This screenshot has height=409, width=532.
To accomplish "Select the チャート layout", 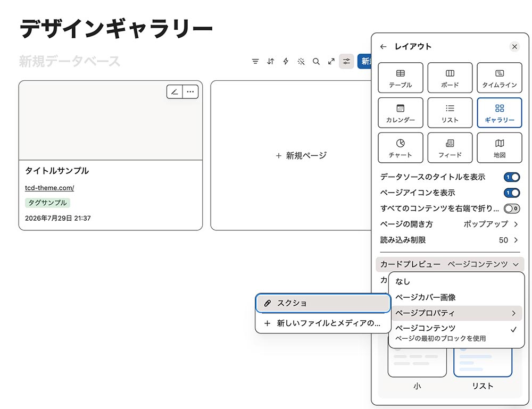I will click(401, 148).
